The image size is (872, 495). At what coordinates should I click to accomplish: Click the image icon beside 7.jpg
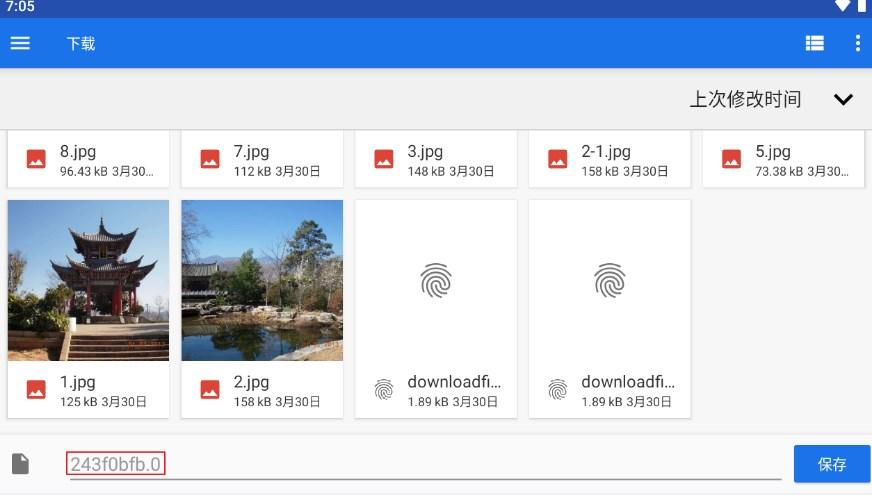(210, 159)
